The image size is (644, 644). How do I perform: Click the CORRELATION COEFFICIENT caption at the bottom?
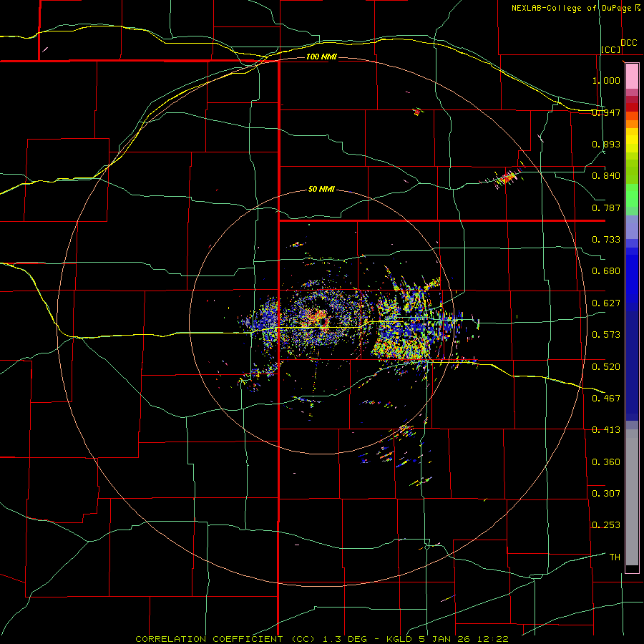pyautogui.click(x=322, y=639)
